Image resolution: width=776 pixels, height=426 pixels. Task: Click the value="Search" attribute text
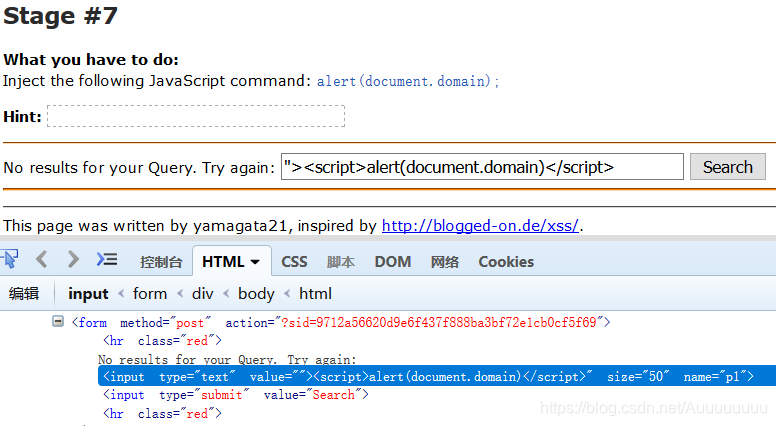[x=312, y=395]
